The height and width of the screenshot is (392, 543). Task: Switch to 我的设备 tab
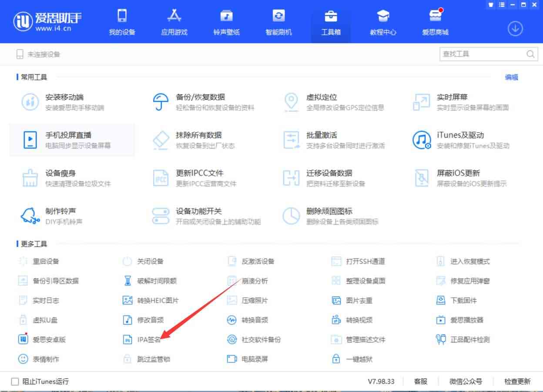pos(122,23)
